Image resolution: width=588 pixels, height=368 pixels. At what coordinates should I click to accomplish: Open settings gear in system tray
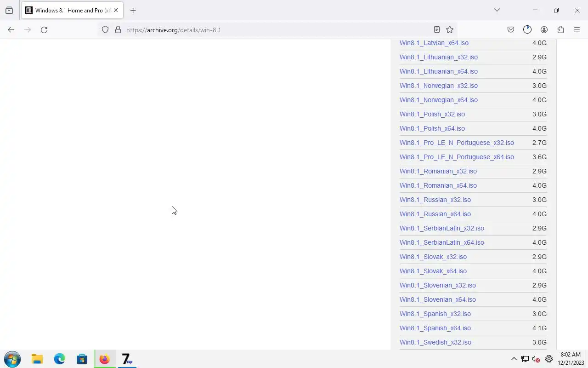549,359
